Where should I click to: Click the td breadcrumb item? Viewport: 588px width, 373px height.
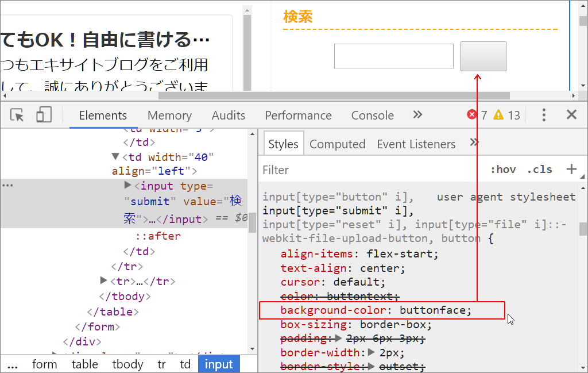coord(185,364)
